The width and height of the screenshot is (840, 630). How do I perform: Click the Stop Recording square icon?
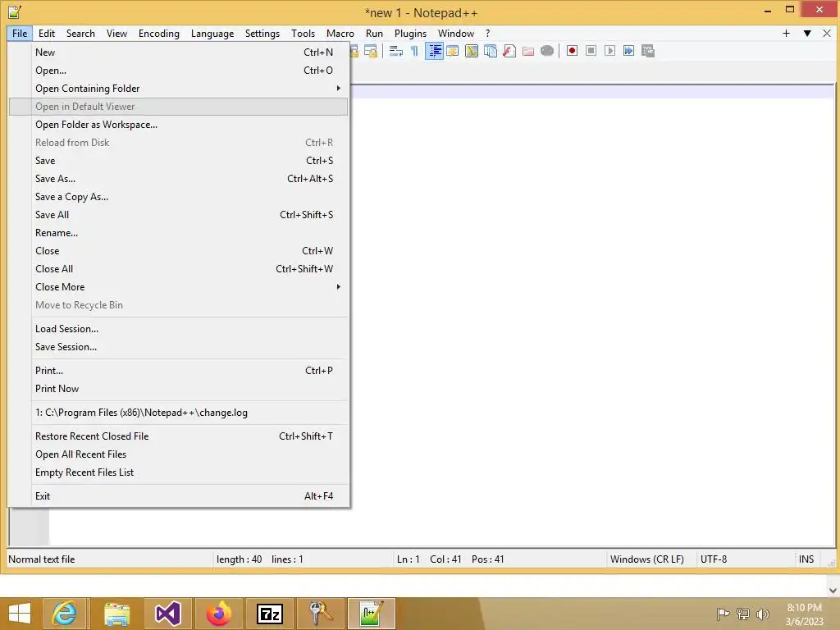point(591,51)
